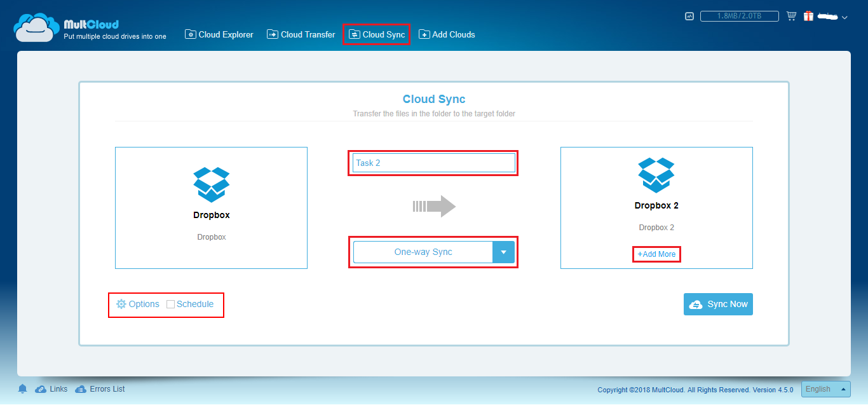Switch to the Cloud Sync tab

coord(377,34)
